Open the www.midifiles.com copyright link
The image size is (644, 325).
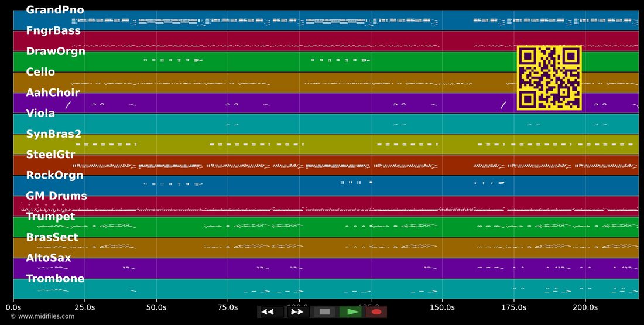[42, 316]
